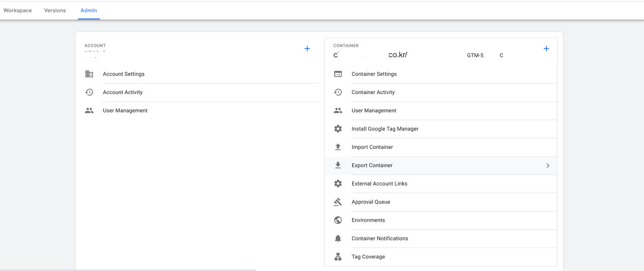This screenshot has width=644, height=271.
Task: Open Container Settings link
Action: coord(374,74)
